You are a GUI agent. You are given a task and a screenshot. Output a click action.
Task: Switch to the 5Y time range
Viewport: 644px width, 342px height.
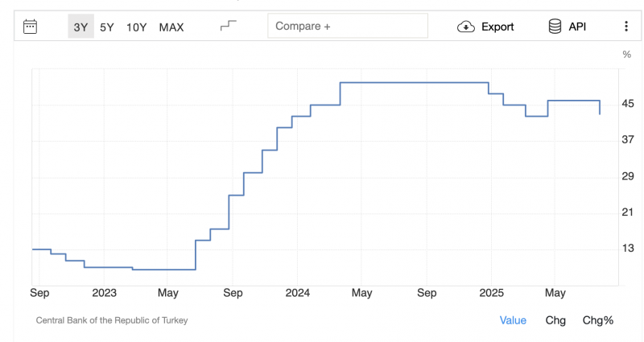(x=107, y=27)
